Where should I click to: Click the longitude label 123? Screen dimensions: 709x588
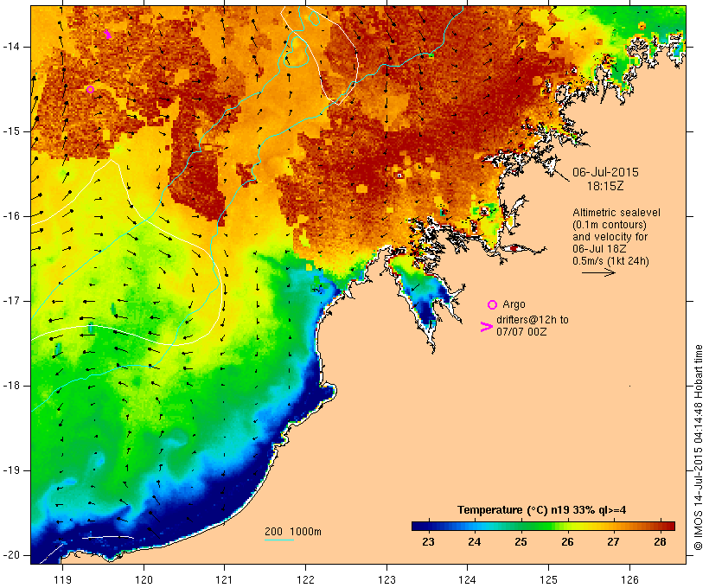386,579
